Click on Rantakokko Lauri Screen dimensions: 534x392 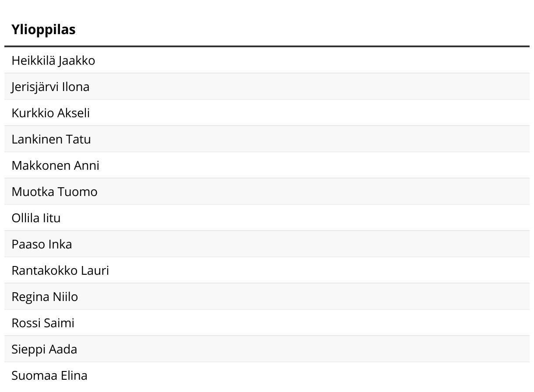click(60, 270)
